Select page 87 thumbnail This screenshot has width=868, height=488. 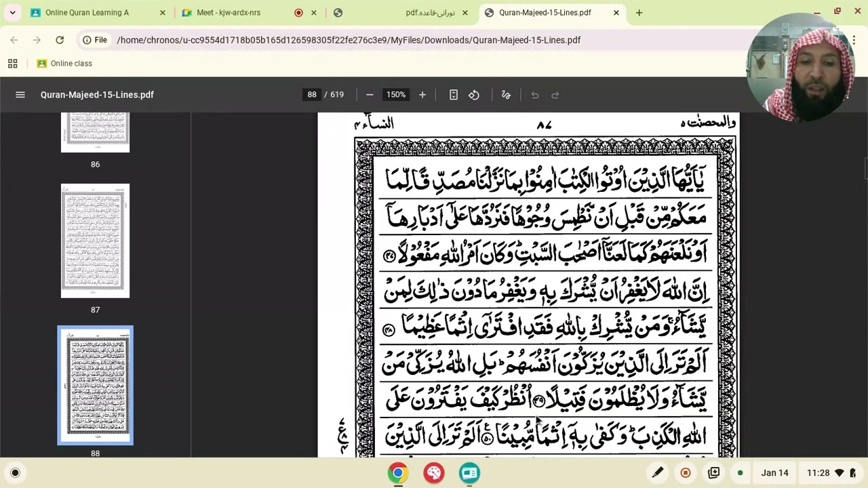(95, 241)
